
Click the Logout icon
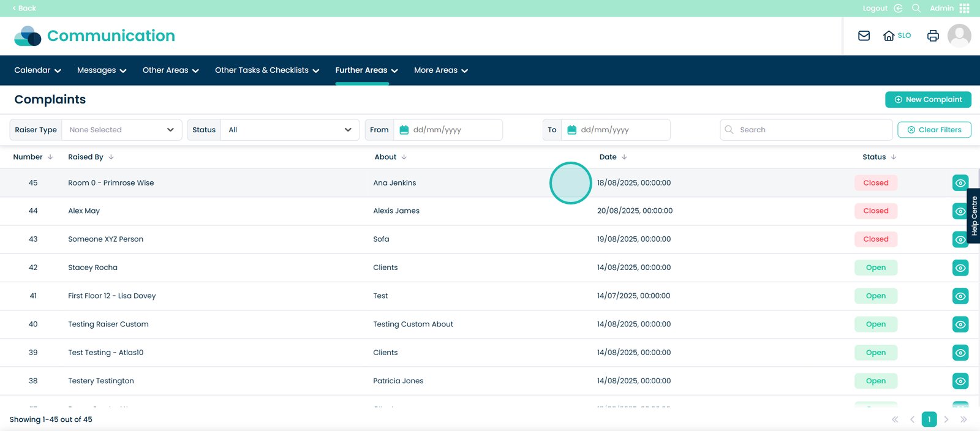coord(898,8)
